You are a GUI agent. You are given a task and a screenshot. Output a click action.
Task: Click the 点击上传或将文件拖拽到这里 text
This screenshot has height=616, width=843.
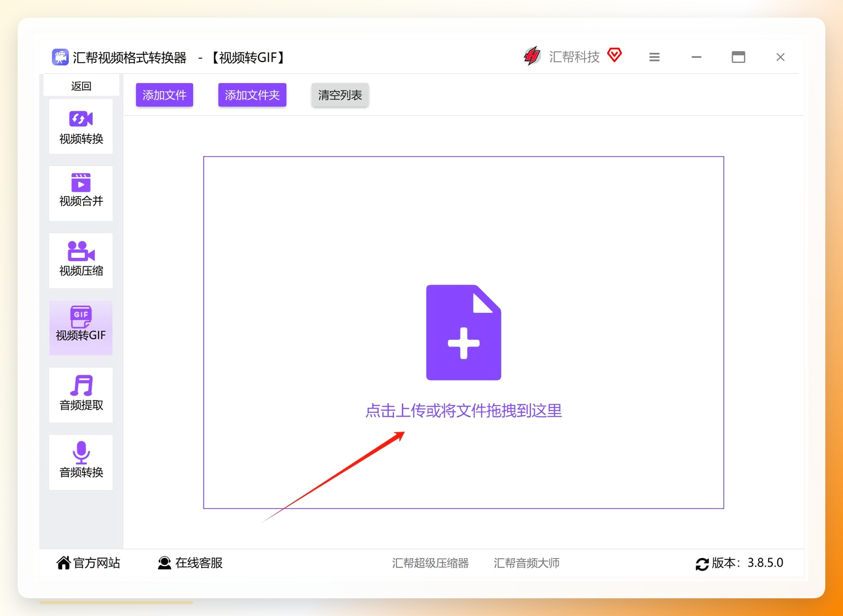464,411
